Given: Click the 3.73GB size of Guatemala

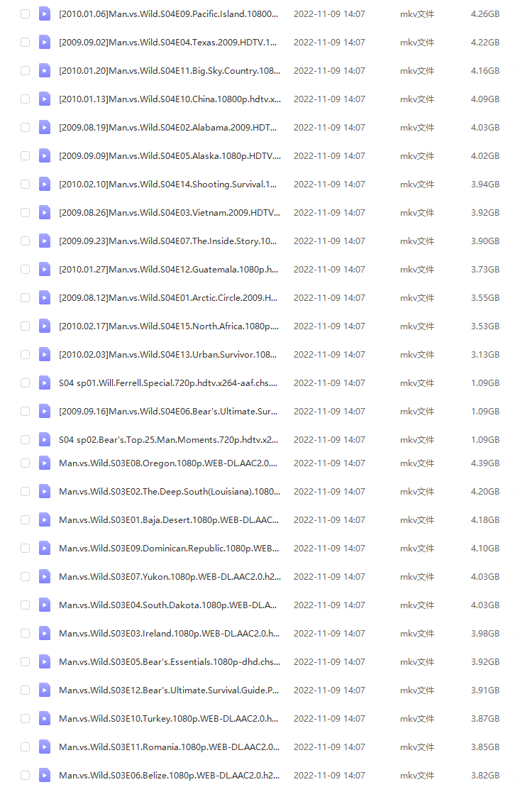Looking at the screenshot, I should (x=484, y=269).
